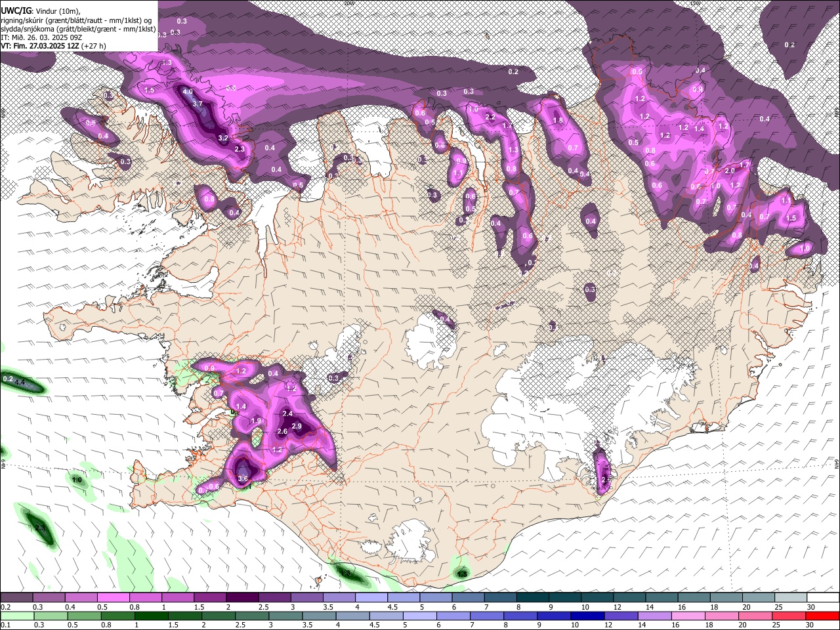The width and height of the screenshot is (840, 630).
Task: Select the 2.4 value above the 2.9 label
Action: point(287,413)
